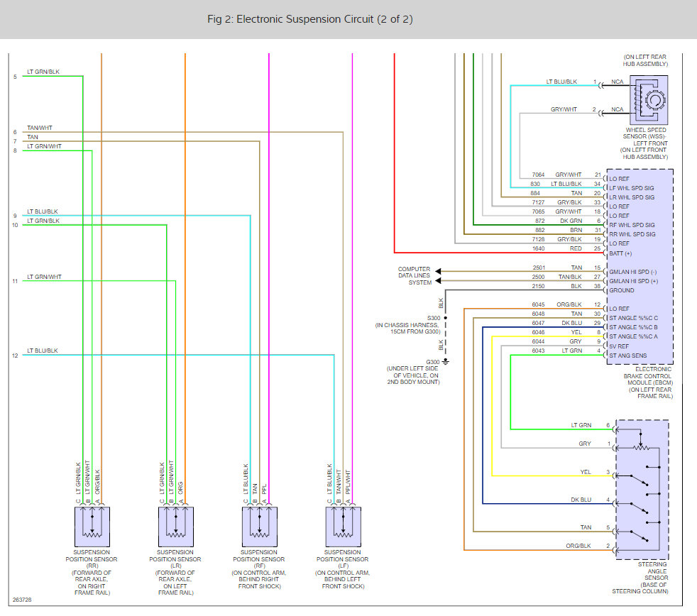Click circuit number 882 on BRN wire

[539, 230]
